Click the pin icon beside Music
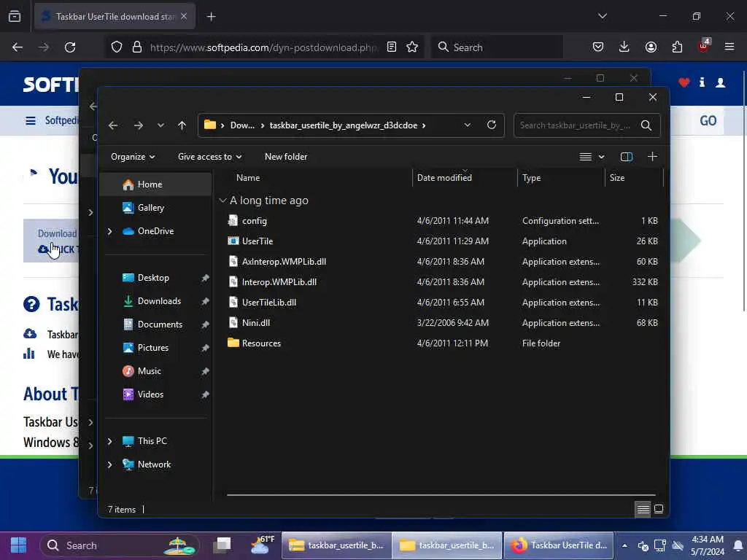747x560 pixels. pos(205,371)
